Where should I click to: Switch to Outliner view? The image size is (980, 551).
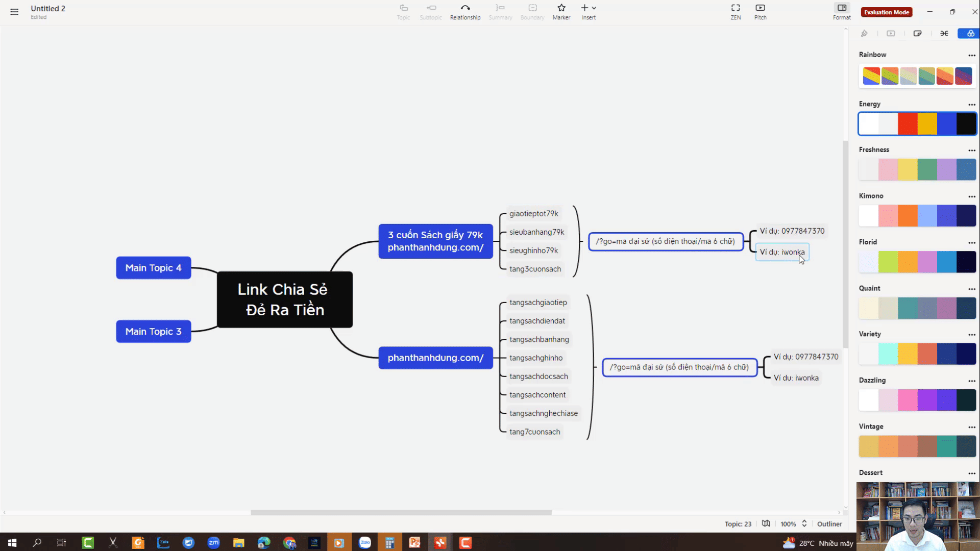(x=829, y=524)
